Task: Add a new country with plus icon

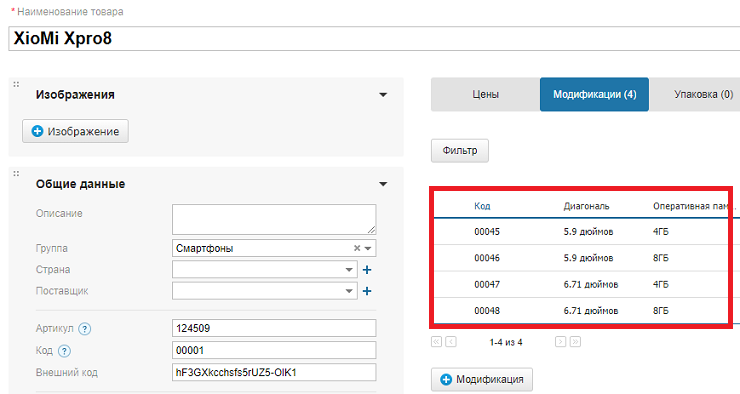Action: (x=367, y=270)
